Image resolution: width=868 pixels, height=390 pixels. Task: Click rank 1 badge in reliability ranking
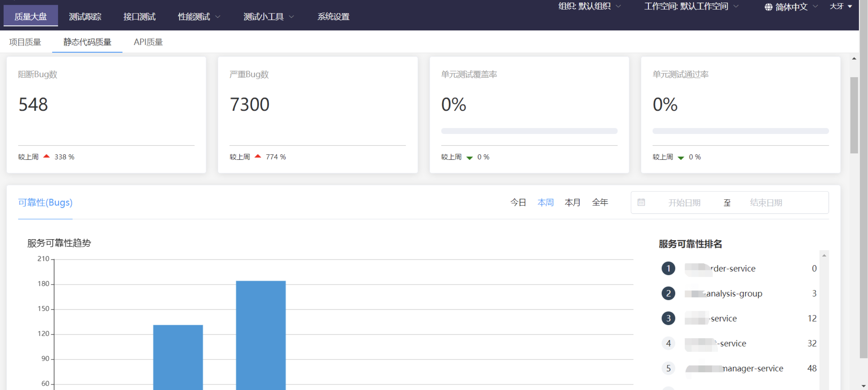coord(668,268)
